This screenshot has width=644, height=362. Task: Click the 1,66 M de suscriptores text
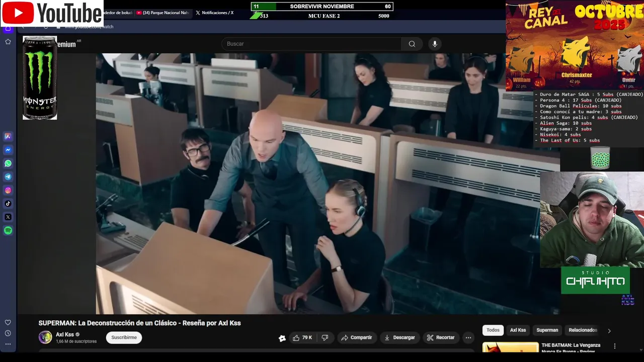[76, 341]
